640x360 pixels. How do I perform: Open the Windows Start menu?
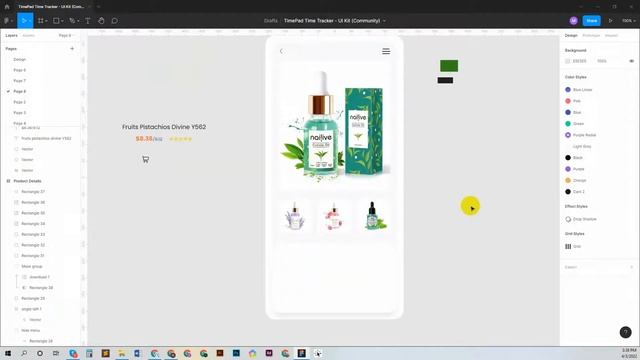click(8, 353)
